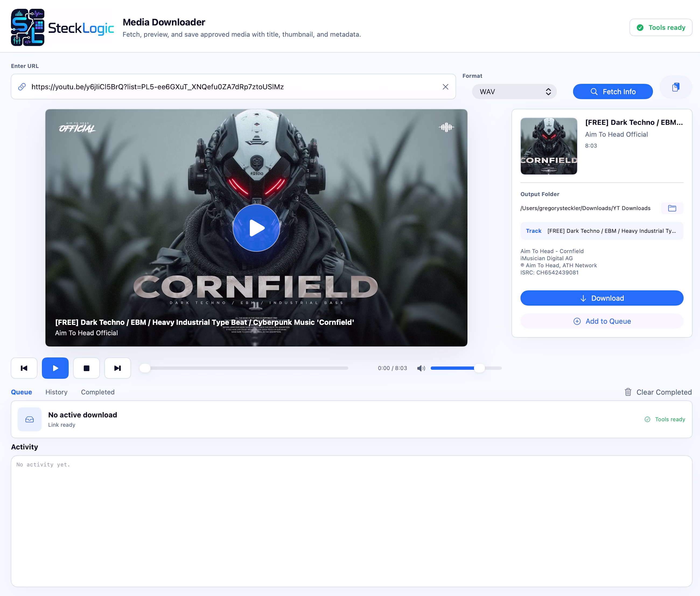Click the 'No active download' status text
The image size is (700, 596).
[x=83, y=415]
